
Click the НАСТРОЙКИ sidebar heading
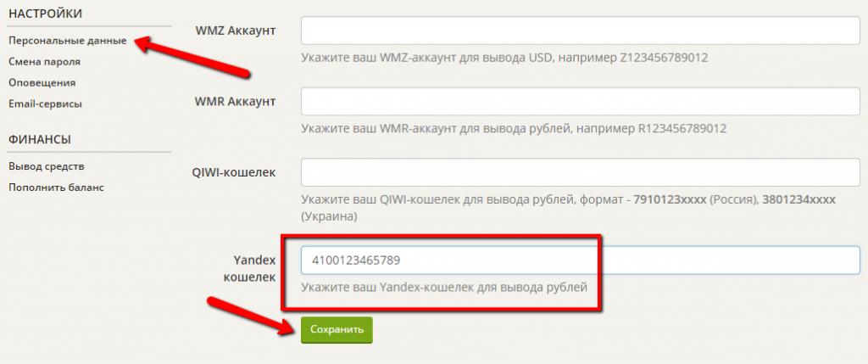click(46, 14)
